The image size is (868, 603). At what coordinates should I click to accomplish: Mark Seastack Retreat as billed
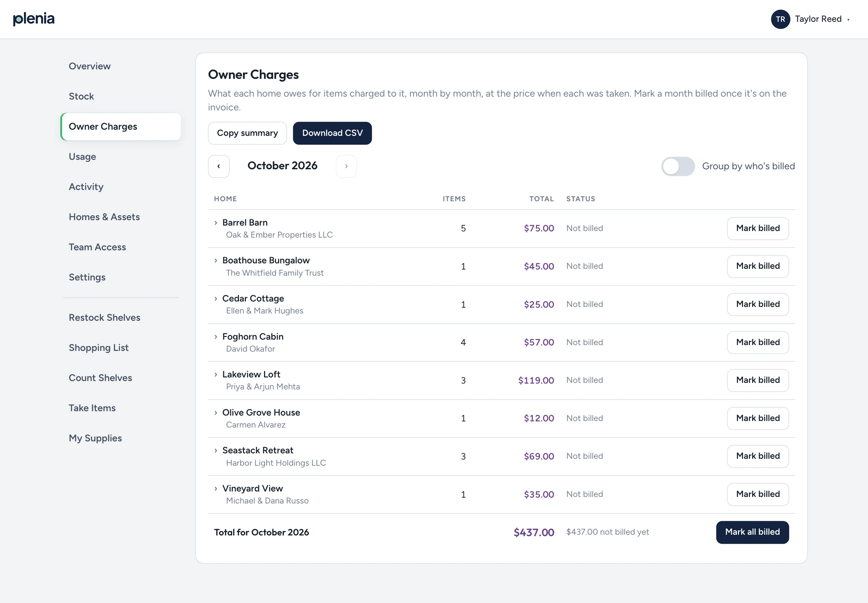point(758,456)
